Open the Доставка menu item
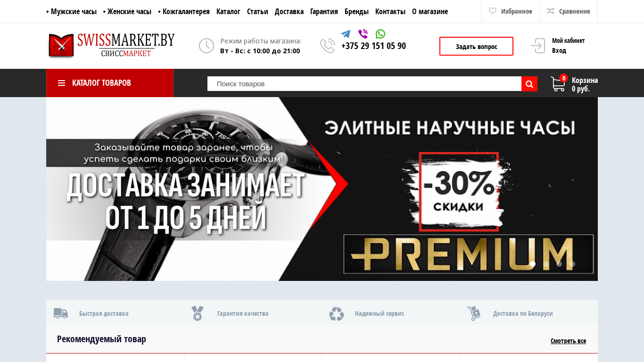 pos(289,11)
